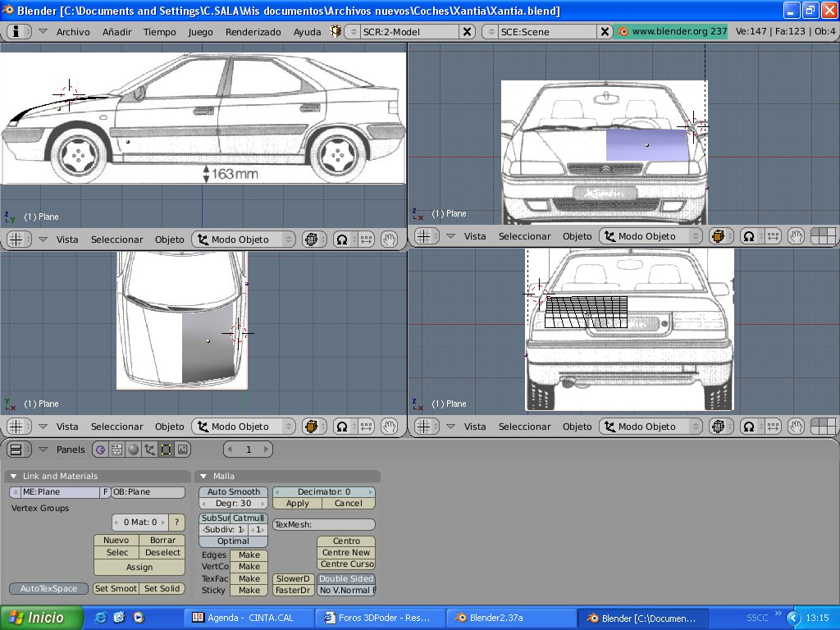Open the Archivo menu

73,32
